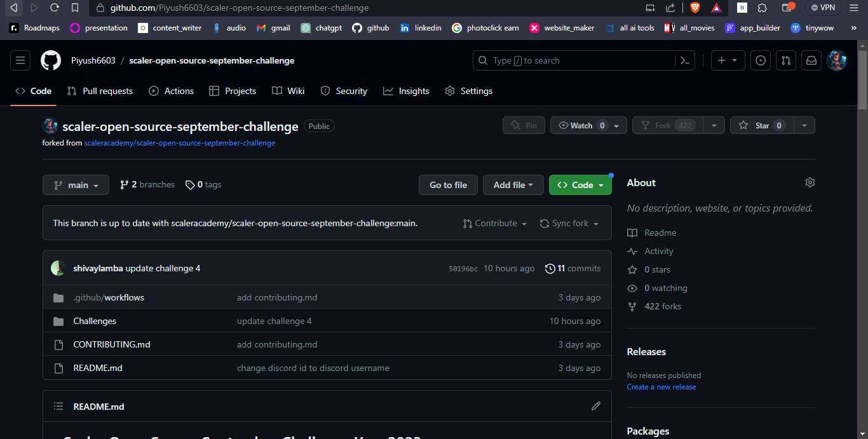Select the Activity pulse icon

632,251
